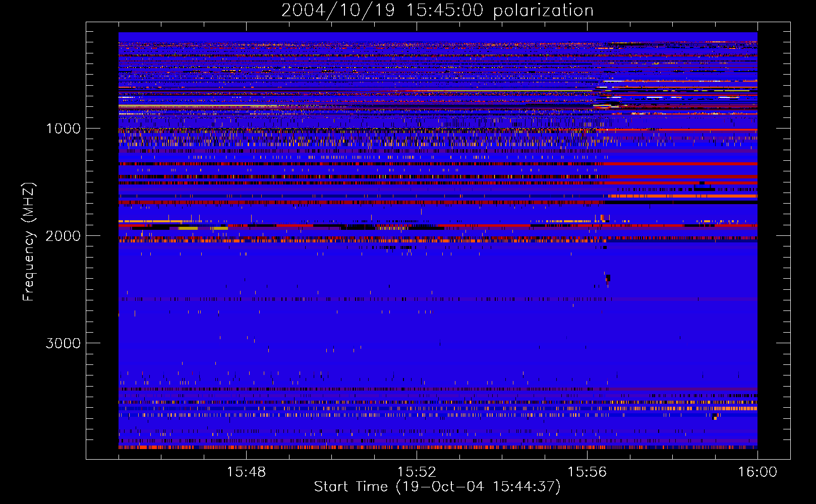Click the 'Start Time (19-Oct-04 15:44:37)' label

click(x=437, y=486)
